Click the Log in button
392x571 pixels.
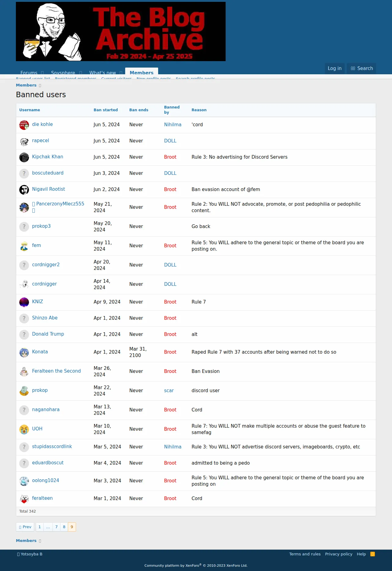tap(335, 68)
